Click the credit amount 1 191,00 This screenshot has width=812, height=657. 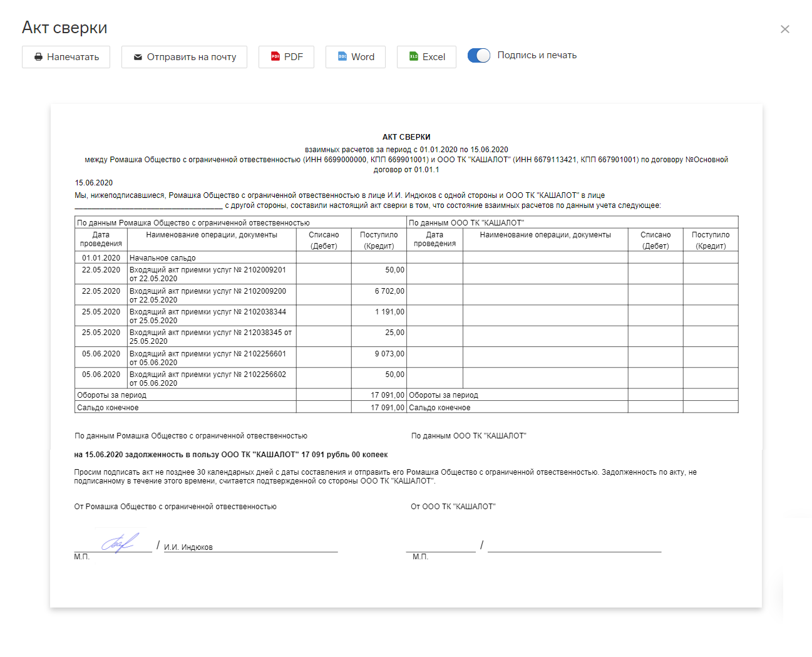click(389, 312)
